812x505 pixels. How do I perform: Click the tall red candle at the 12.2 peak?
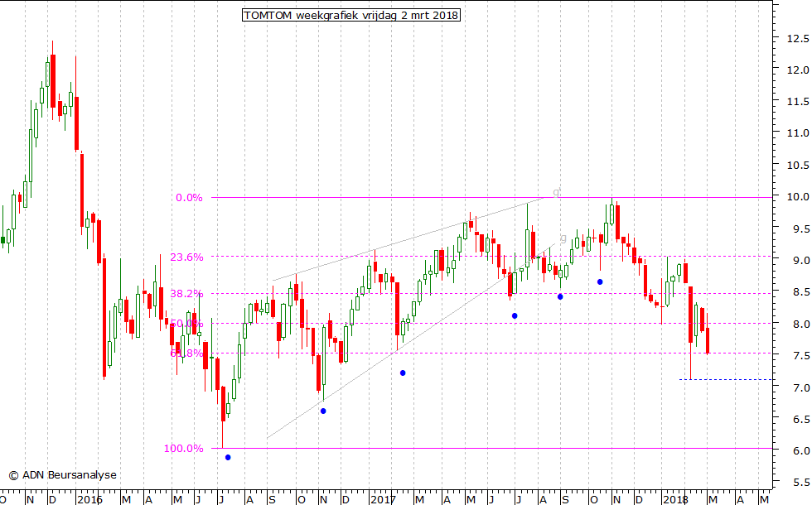click(53, 81)
